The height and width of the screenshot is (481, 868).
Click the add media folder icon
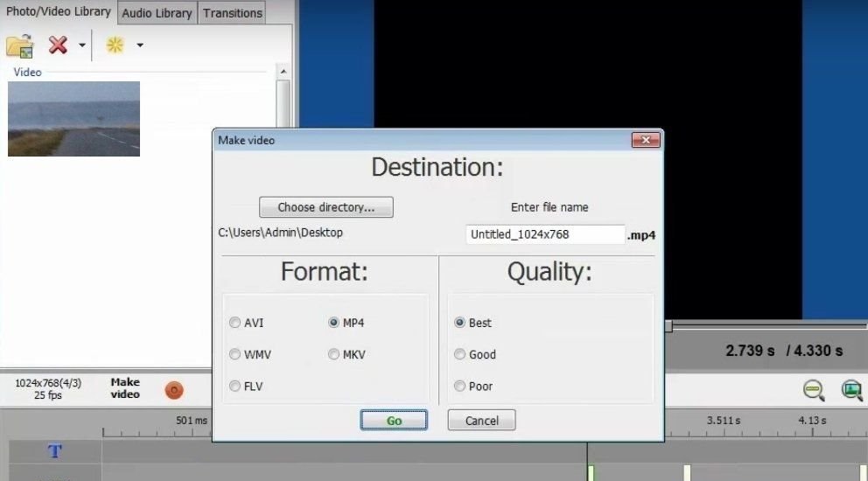pyautogui.click(x=20, y=45)
